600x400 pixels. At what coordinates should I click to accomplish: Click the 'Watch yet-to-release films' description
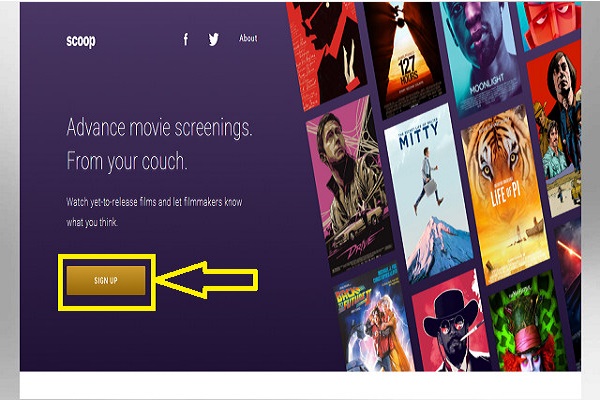[x=154, y=212]
